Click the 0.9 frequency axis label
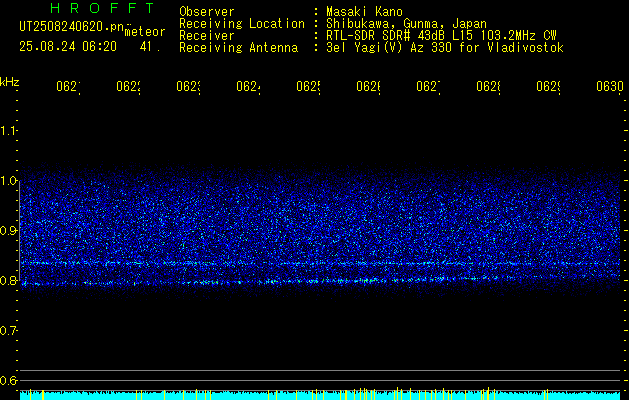The width and height of the screenshot is (629, 400). point(8,231)
